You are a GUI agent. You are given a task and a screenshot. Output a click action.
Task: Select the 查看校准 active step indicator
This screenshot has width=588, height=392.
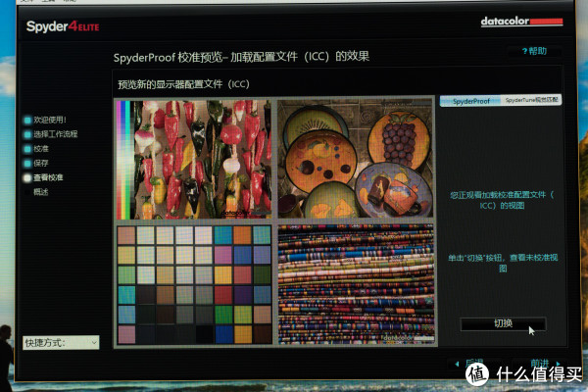pos(26,178)
